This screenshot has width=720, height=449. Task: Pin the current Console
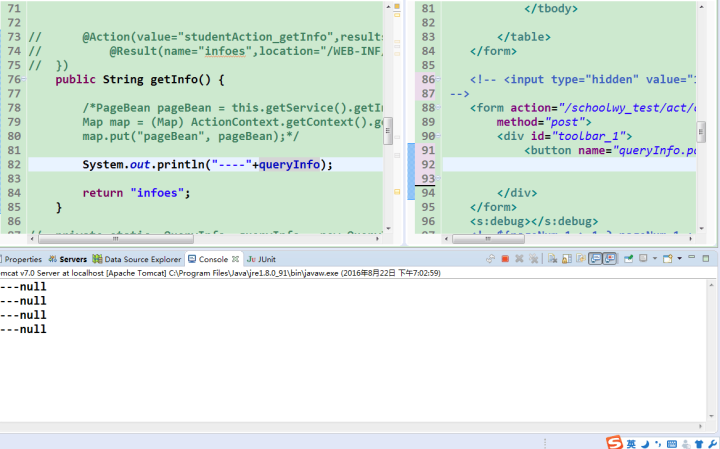(x=629, y=259)
